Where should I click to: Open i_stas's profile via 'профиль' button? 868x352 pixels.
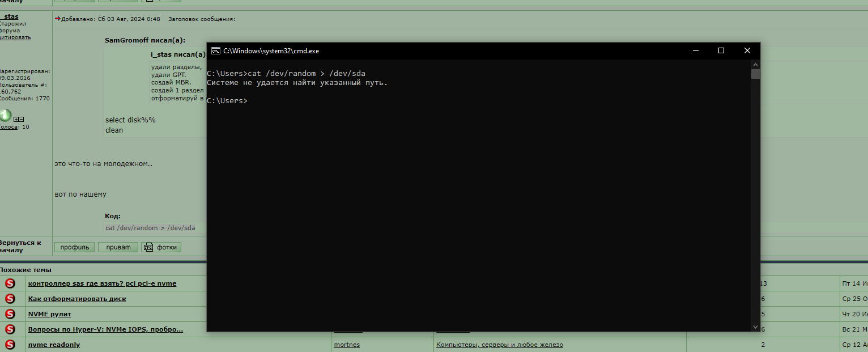click(75, 247)
